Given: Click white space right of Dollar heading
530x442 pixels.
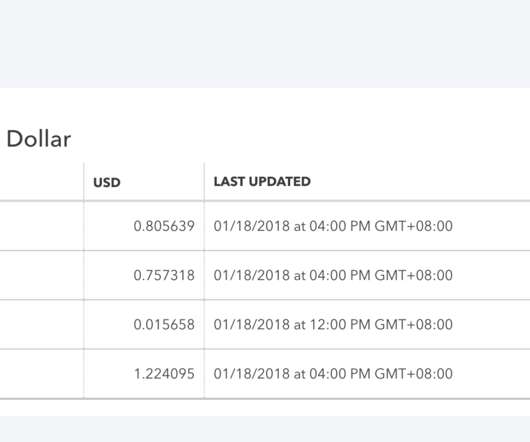Looking at the screenshot, I should [301, 139].
